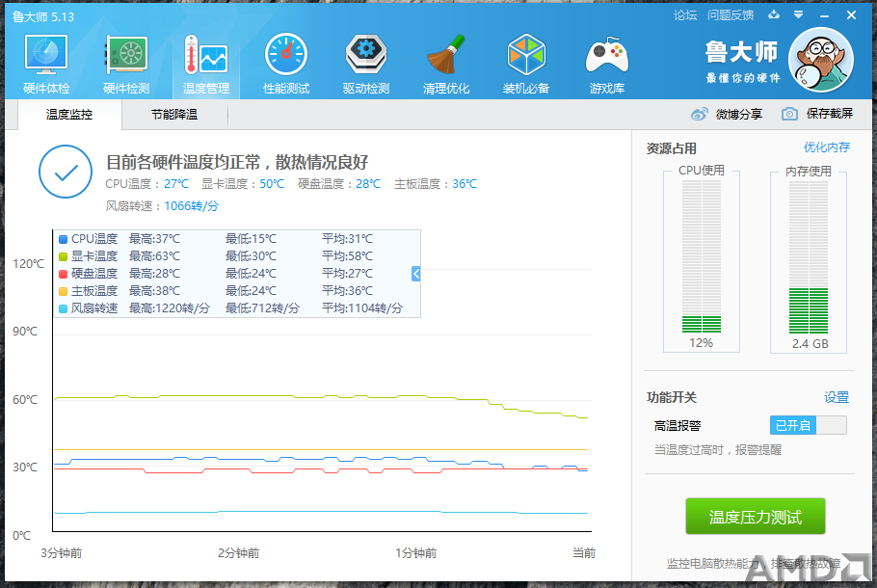Collapse the chart legend panel arrow

(415, 274)
